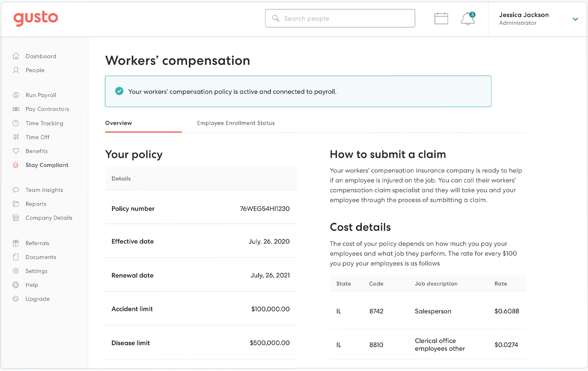This screenshot has width=588, height=371.
Task: Click the Gusto logo
Action: tap(36, 18)
